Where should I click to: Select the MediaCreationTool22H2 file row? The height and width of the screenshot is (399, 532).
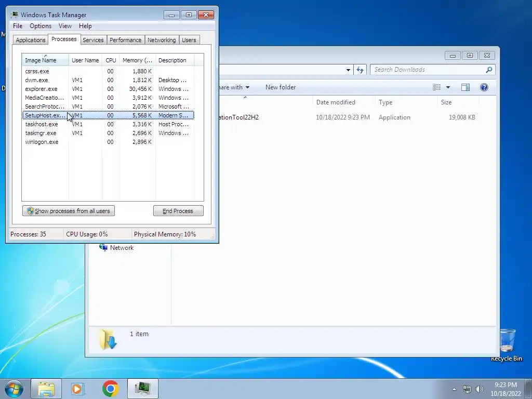348,117
